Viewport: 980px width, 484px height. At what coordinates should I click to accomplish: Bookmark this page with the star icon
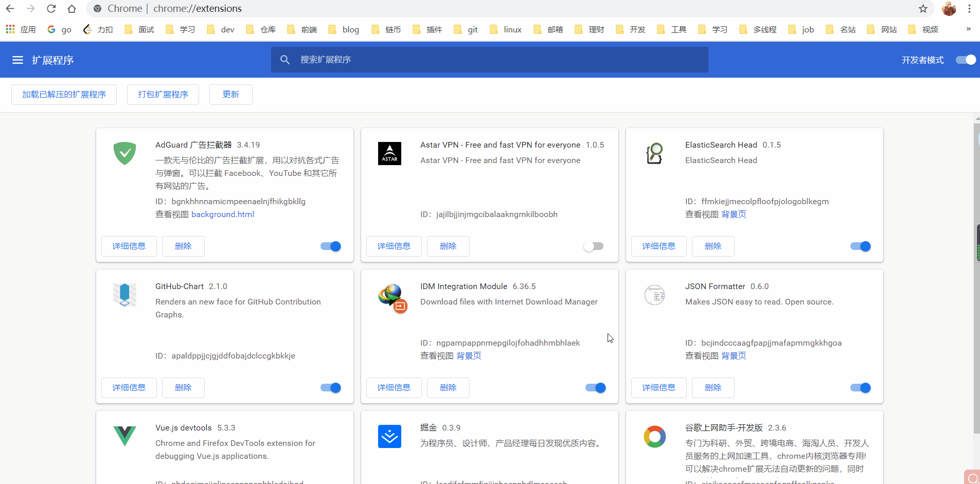pyautogui.click(x=923, y=9)
